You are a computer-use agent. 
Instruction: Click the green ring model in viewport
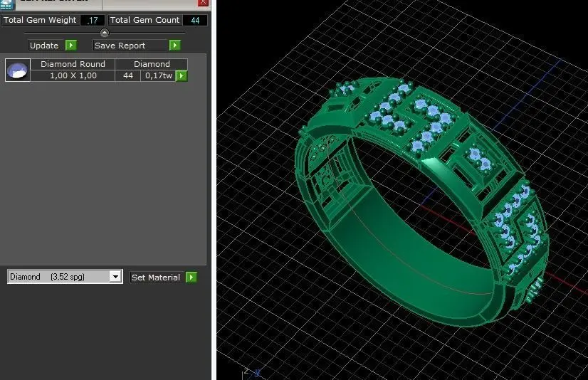point(421,201)
